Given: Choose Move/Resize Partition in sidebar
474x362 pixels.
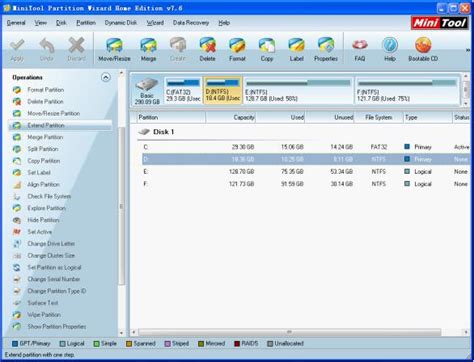Looking at the screenshot, I should pyautogui.click(x=53, y=113).
